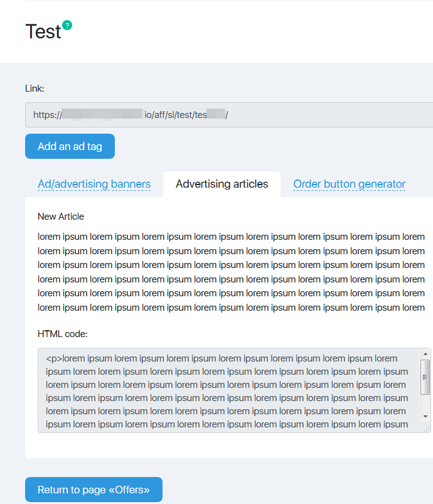
Task: Click the HTML code scrollbar thumb
Action: point(425,377)
